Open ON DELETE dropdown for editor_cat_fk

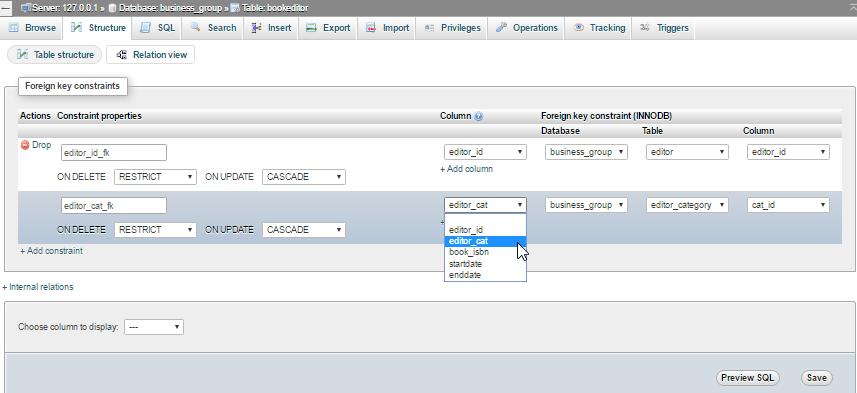(x=155, y=230)
